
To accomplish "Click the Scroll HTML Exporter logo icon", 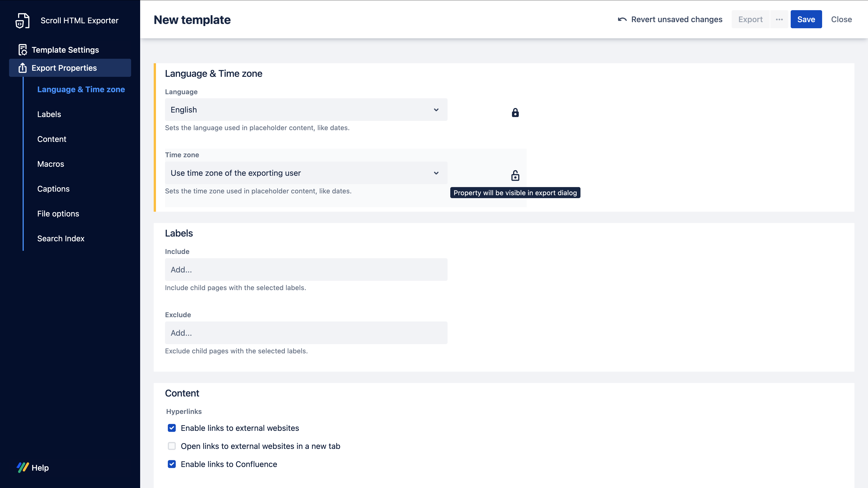I will [x=22, y=21].
